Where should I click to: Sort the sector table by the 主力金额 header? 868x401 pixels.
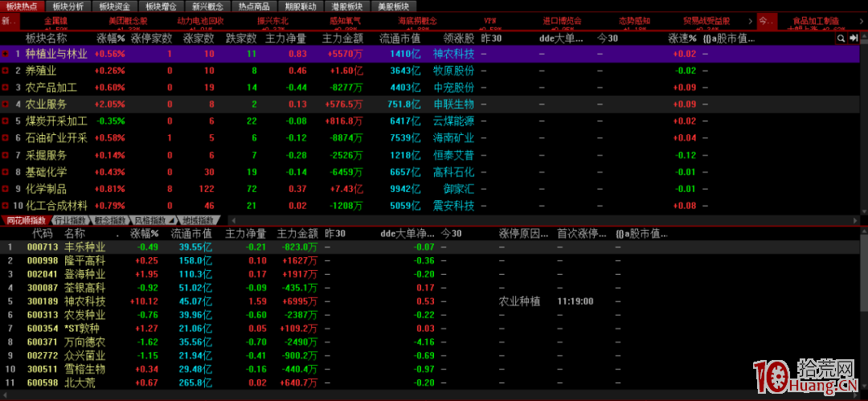point(342,39)
